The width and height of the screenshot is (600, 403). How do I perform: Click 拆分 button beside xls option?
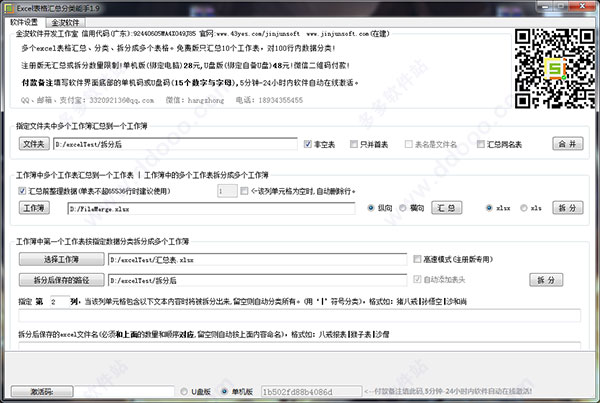point(568,208)
